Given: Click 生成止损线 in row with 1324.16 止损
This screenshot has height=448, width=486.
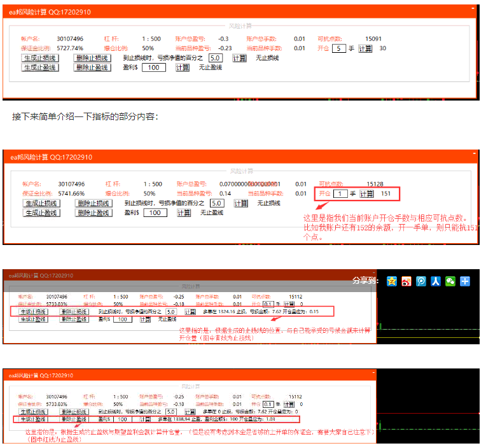Looking at the screenshot, I should tap(33, 312).
